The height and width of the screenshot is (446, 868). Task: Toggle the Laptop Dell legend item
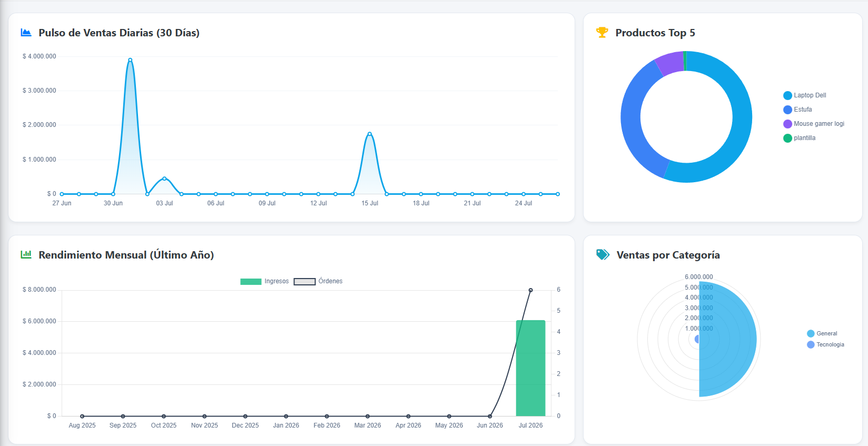805,95
